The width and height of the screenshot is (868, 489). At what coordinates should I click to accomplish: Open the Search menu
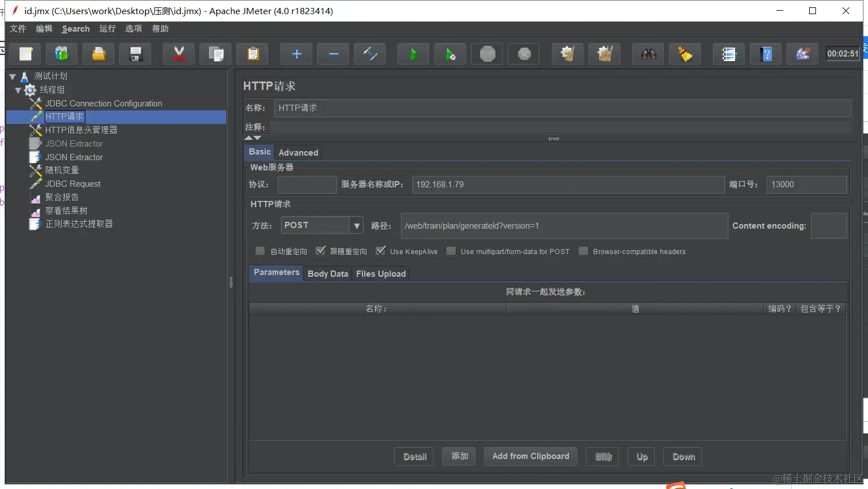coord(76,29)
